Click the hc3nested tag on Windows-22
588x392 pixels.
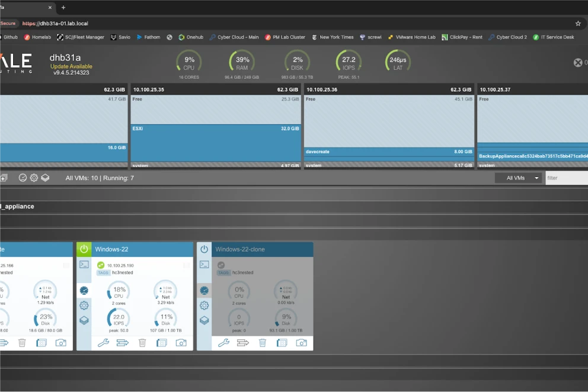122,272
